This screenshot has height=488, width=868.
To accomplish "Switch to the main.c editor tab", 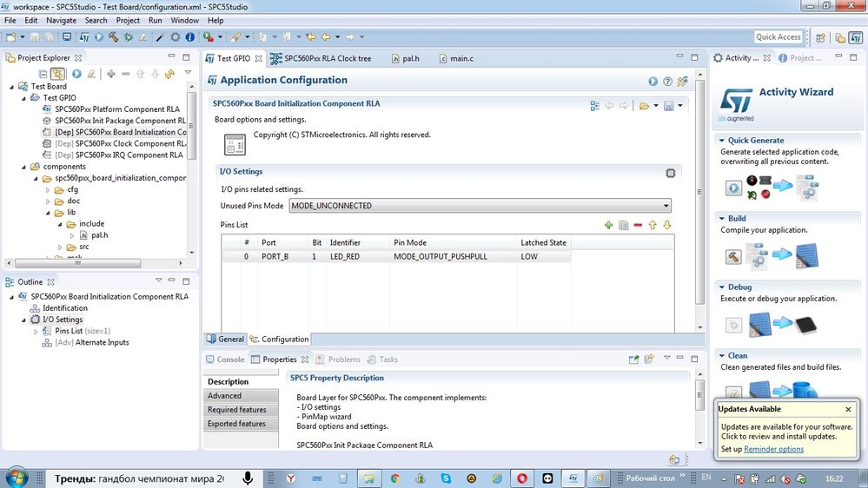I will [456, 59].
